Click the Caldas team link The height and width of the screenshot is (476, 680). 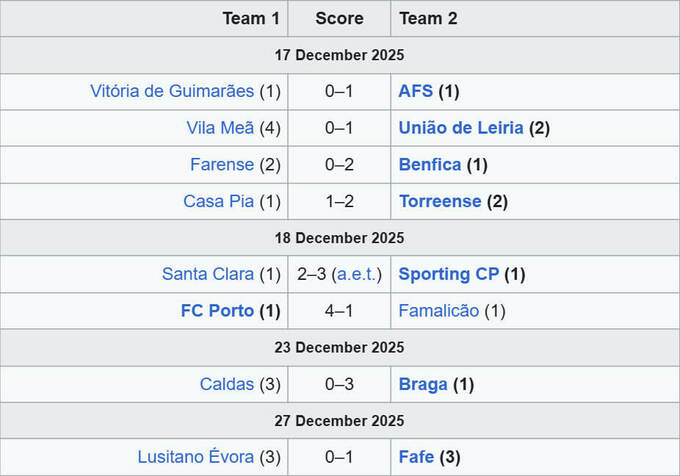227,384
